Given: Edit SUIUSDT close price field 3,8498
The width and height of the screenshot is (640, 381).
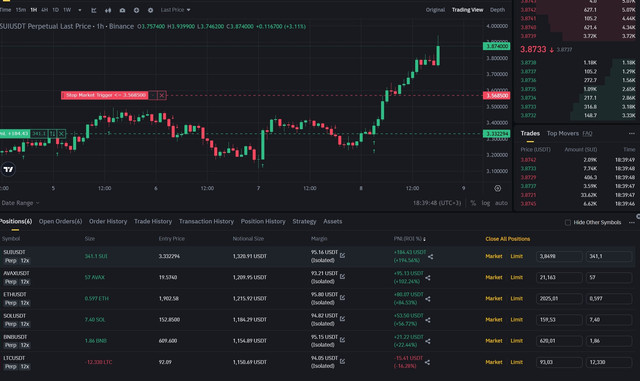Looking at the screenshot, I should [x=559, y=256].
